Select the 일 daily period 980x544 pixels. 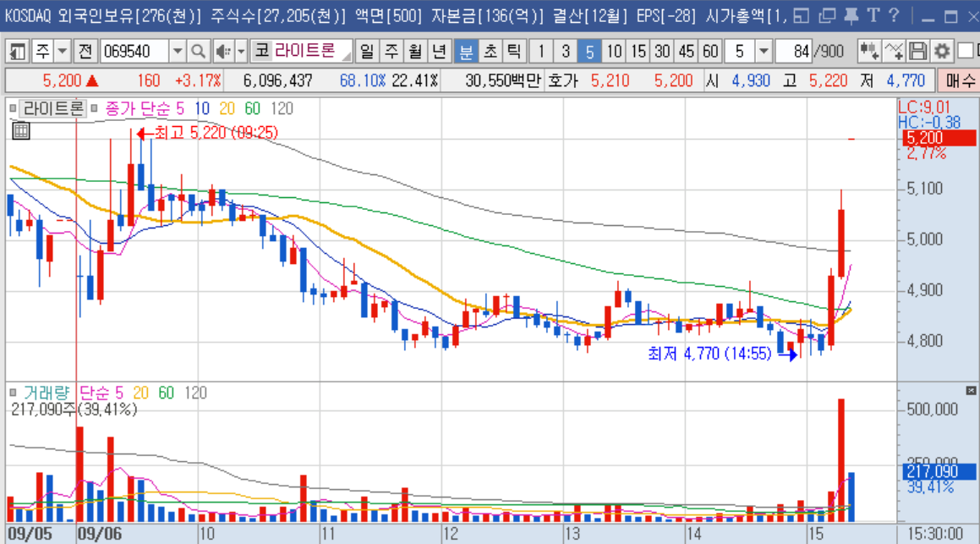(x=367, y=52)
